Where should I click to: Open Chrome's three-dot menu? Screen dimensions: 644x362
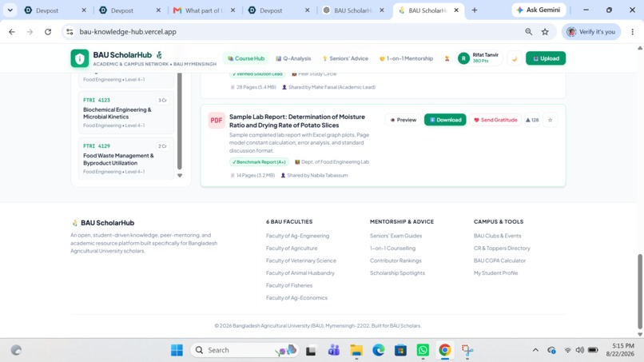click(x=633, y=32)
